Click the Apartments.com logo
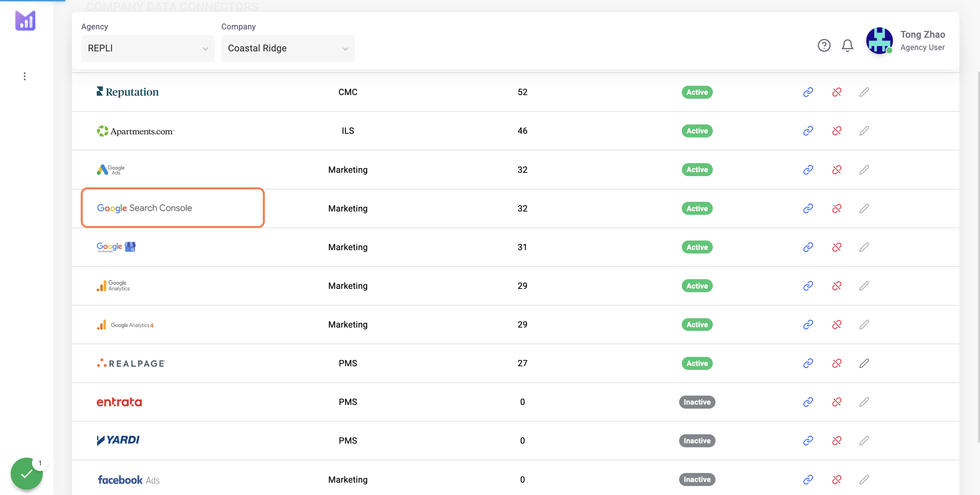 135,131
